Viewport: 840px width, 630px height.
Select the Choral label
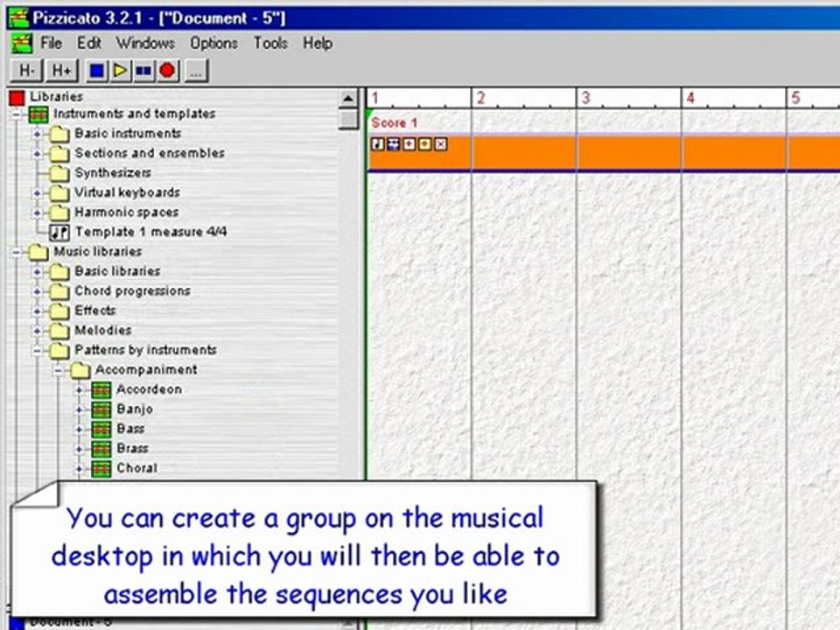coord(136,468)
